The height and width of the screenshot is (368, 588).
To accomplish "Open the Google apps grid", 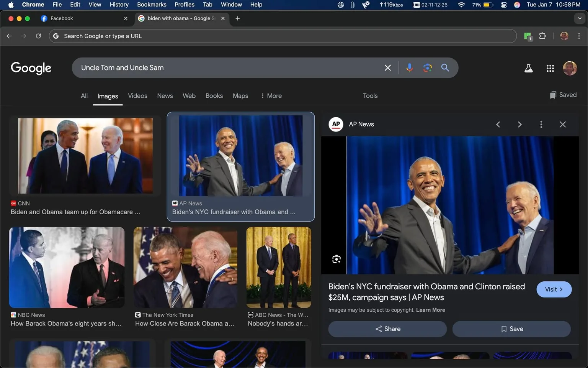I will tap(550, 68).
